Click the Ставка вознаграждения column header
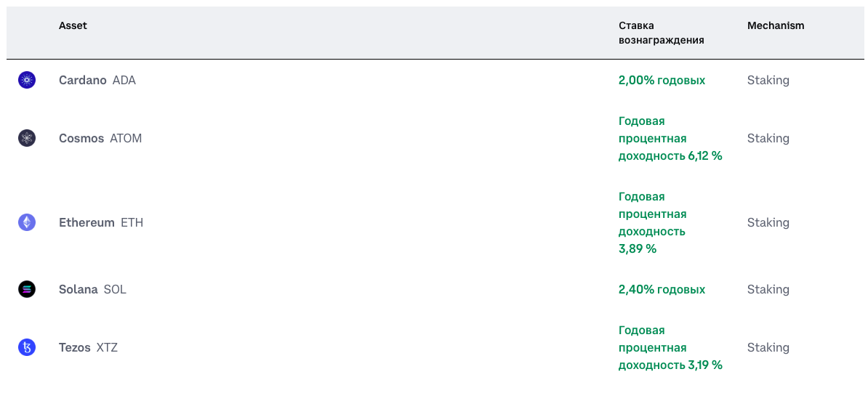 tap(662, 33)
